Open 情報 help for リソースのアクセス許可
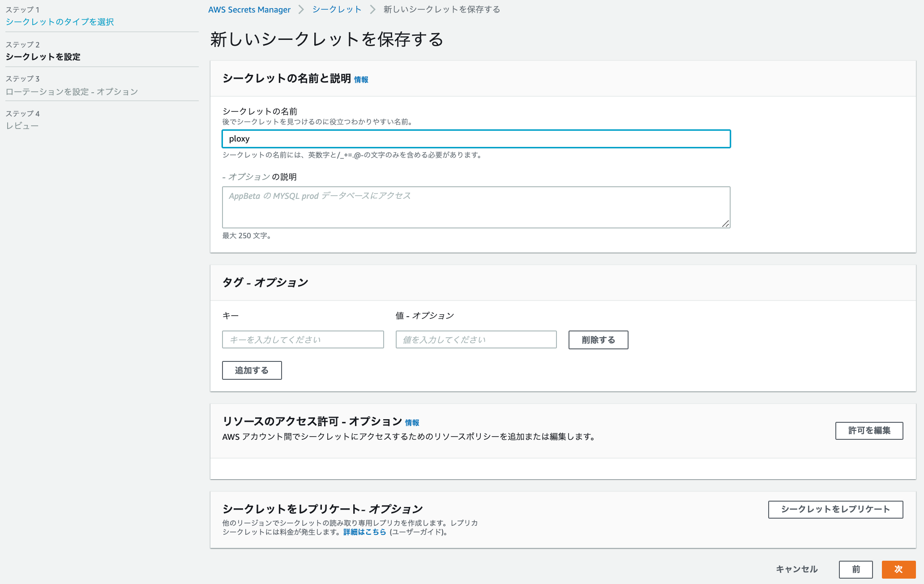Screen dimensions: 924x584 point(413,422)
